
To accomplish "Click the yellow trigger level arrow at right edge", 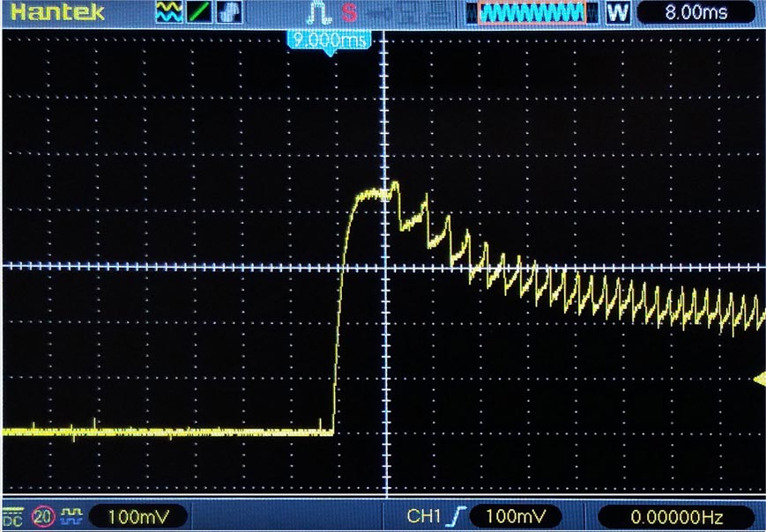I will (x=760, y=380).
